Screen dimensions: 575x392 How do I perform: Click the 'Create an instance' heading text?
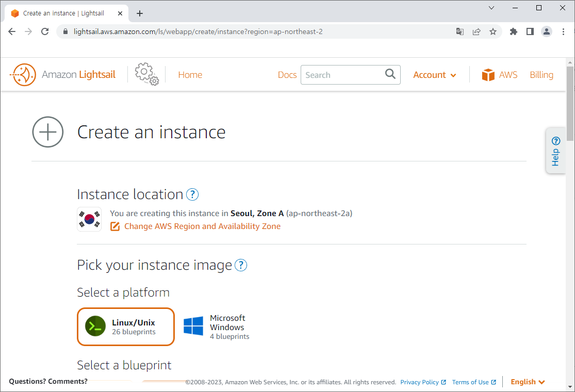(x=151, y=132)
